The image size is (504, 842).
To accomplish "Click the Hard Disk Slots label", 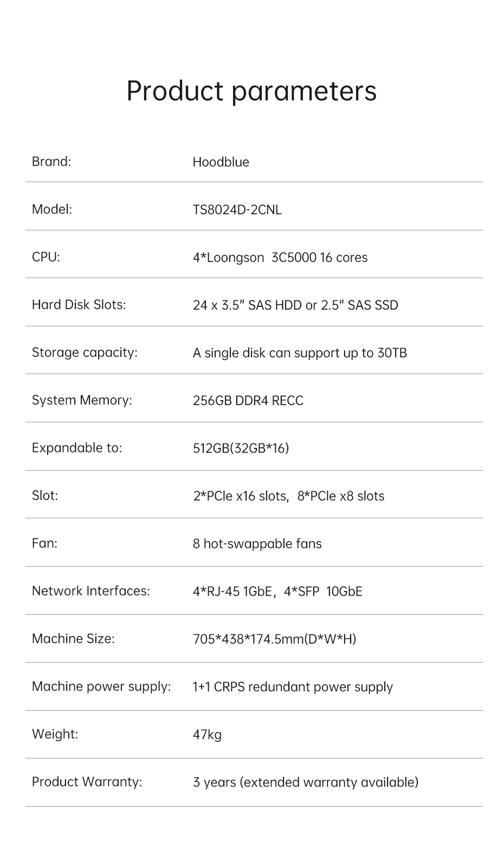I will (79, 305).
